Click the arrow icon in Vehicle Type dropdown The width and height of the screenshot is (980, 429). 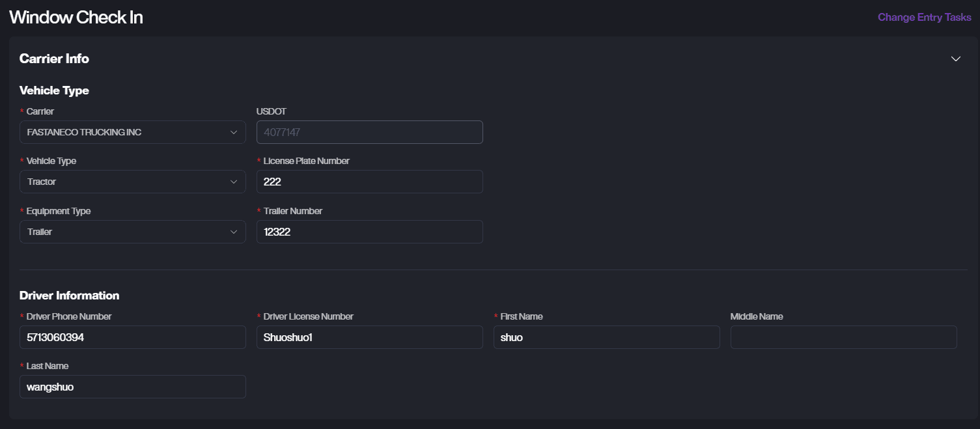[x=234, y=182]
